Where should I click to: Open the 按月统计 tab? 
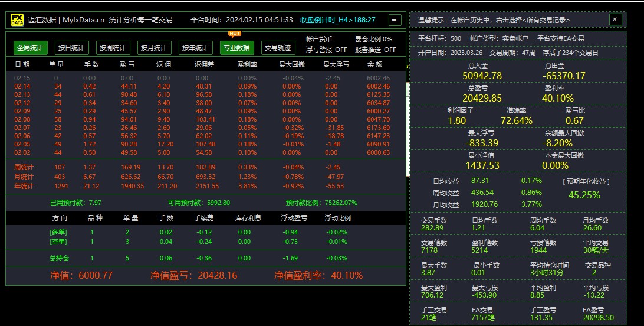point(154,48)
